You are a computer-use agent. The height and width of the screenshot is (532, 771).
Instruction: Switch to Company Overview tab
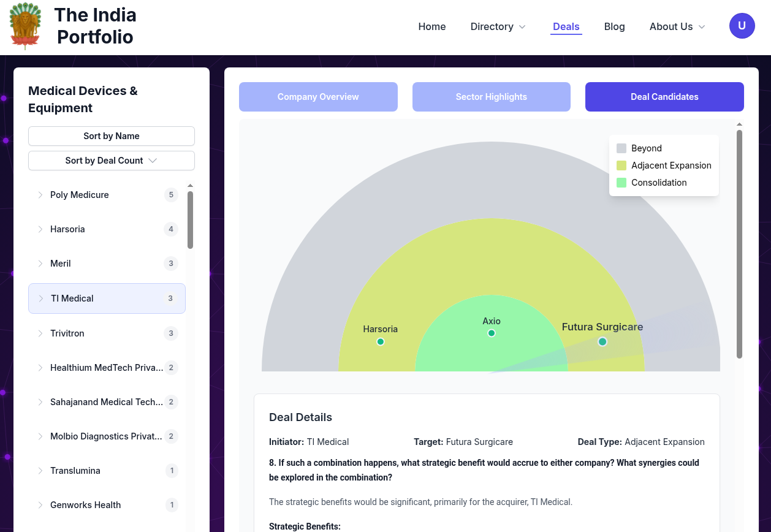[x=318, y=97]
